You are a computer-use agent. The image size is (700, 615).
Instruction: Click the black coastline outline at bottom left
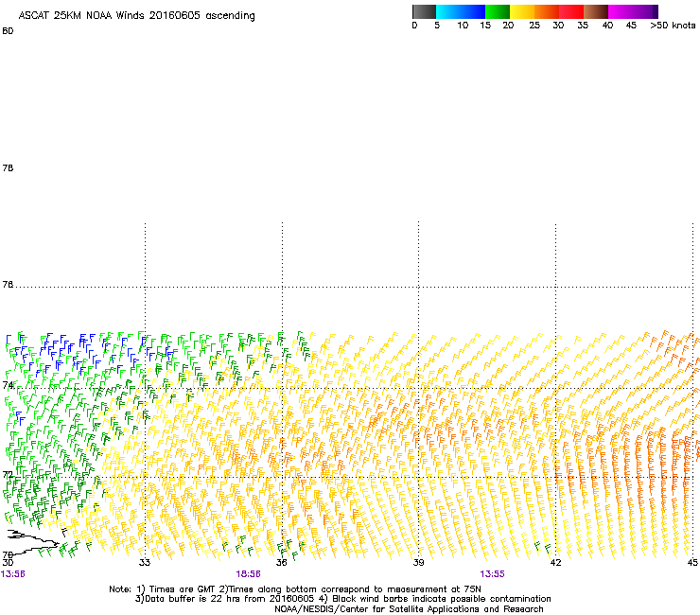[x=32, y=542]
